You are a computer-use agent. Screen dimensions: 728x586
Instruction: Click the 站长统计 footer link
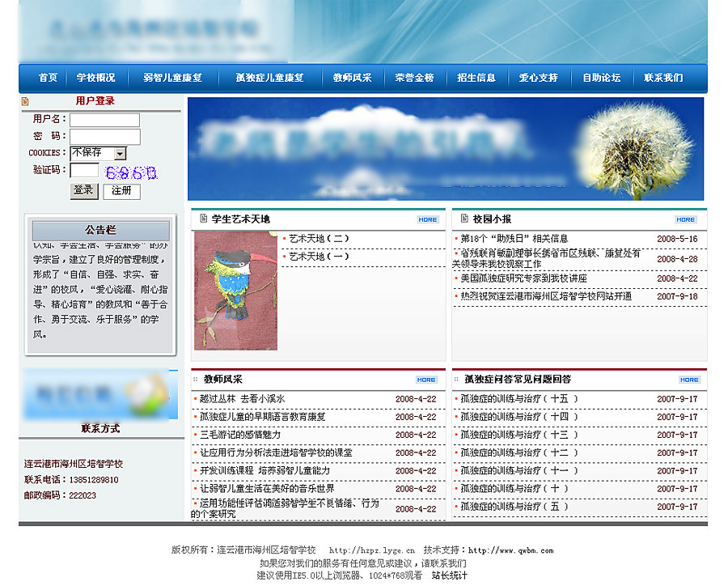(x=449, y=575)
